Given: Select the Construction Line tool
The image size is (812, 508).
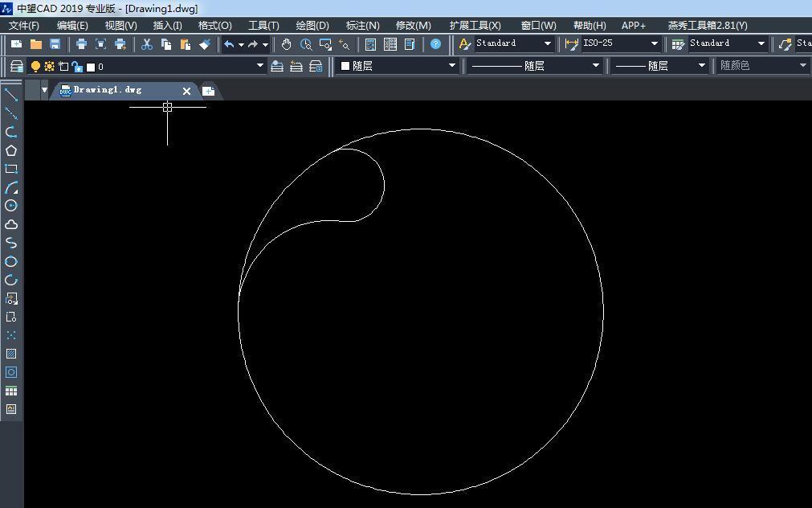Looking at the screenshot, I should tap(11, 113).
